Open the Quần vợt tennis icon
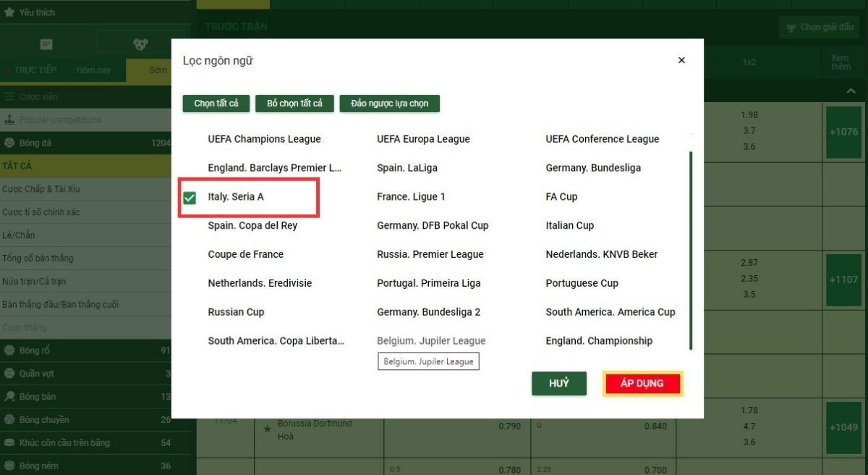The width and height of the screenshot is (868, 475). coord(9,374)
